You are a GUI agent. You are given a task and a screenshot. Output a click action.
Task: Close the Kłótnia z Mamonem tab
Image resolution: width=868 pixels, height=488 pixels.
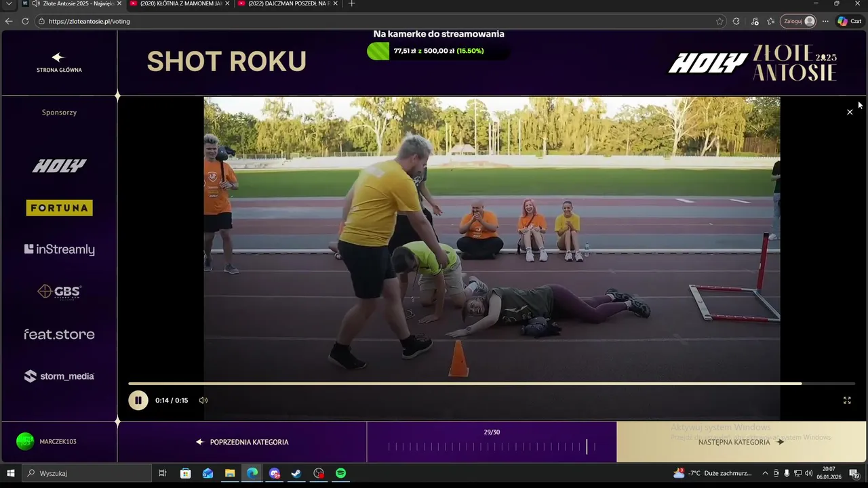click(x=227, y=3)
